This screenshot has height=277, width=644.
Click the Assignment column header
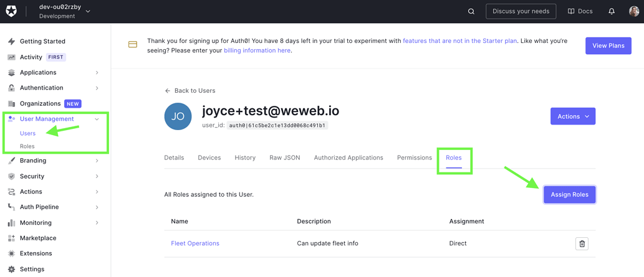(466, 221)
